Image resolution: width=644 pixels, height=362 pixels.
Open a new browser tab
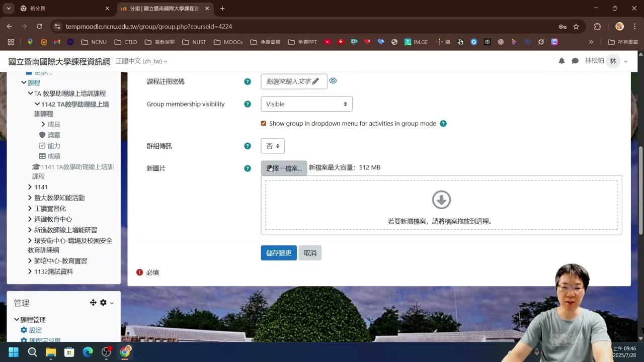[x=222, y=9]
